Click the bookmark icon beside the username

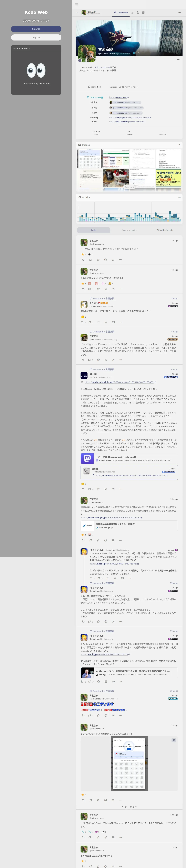click(134, 53)
